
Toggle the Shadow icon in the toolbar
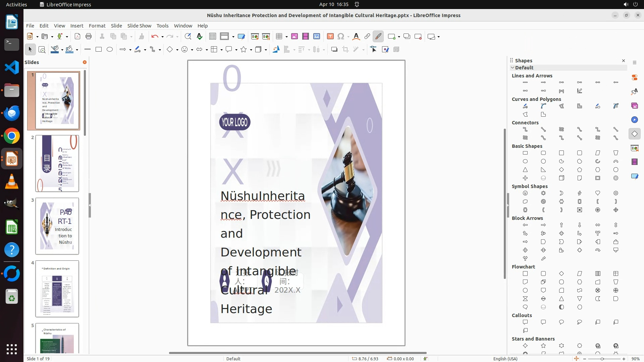pos(334,50)
